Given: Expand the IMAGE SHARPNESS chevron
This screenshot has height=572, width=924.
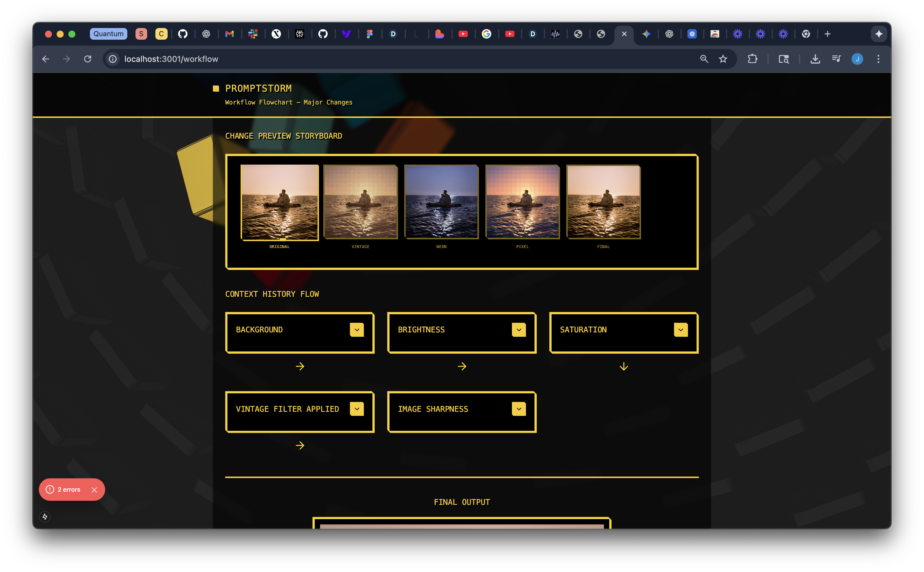Looking at the screenshot, I should point(519,409).
